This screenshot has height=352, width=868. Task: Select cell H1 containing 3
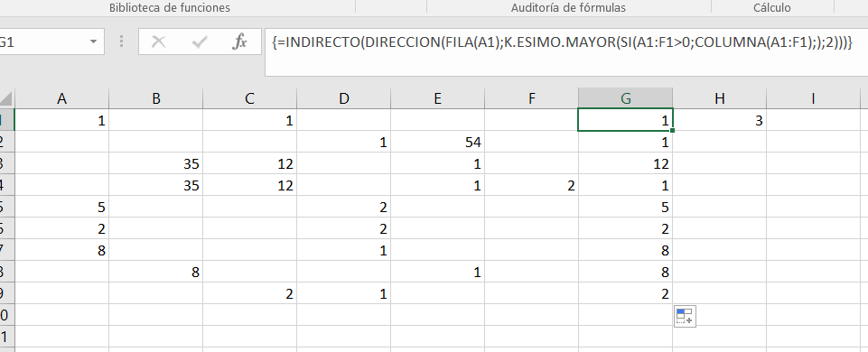[x=720, y=120]
